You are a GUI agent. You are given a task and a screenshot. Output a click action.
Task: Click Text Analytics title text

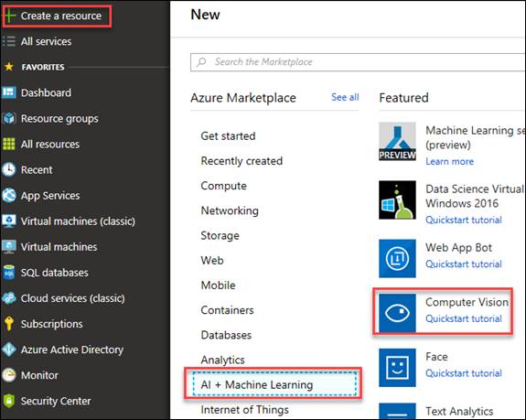tap(459, 411)
